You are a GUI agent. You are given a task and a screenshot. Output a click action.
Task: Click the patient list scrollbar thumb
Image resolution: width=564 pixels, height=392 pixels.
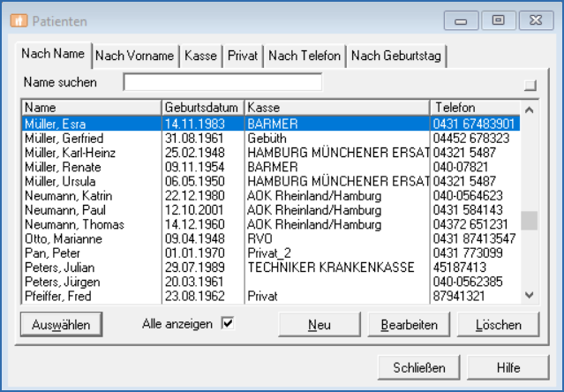529,221
